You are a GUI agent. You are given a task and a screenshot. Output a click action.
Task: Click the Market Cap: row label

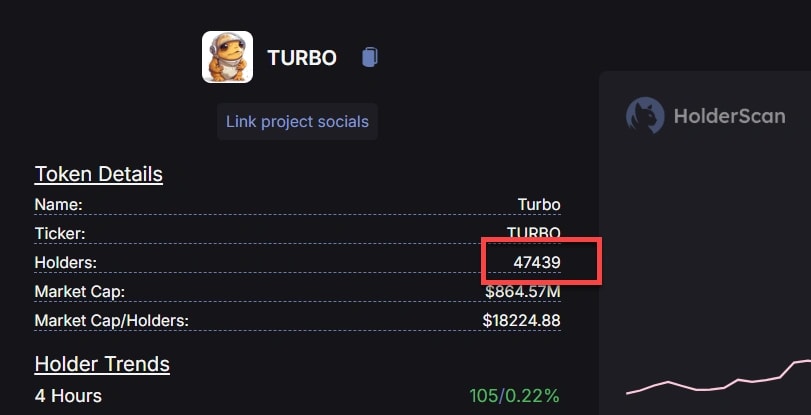click(79, 291)
